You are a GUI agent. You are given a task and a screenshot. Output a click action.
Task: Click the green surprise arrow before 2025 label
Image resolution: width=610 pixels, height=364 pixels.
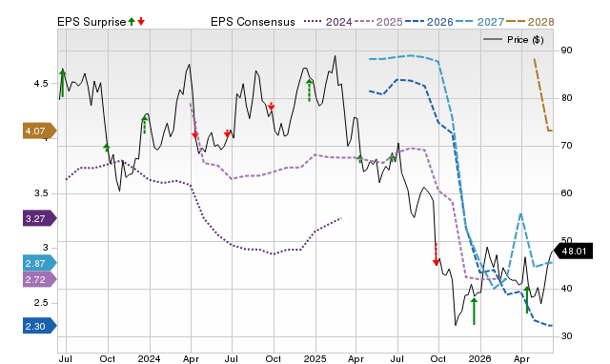[309, 91]
